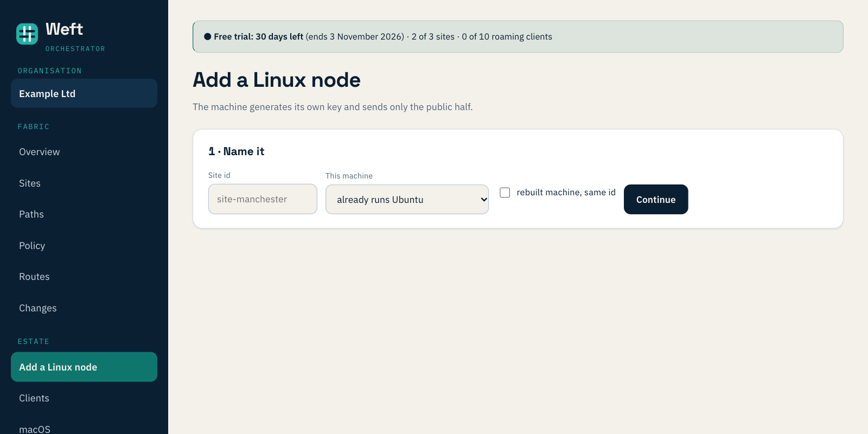Click the trial status dot icon
Image resolution: width=868 pixels, height=434 pixels.
(207, 37)
